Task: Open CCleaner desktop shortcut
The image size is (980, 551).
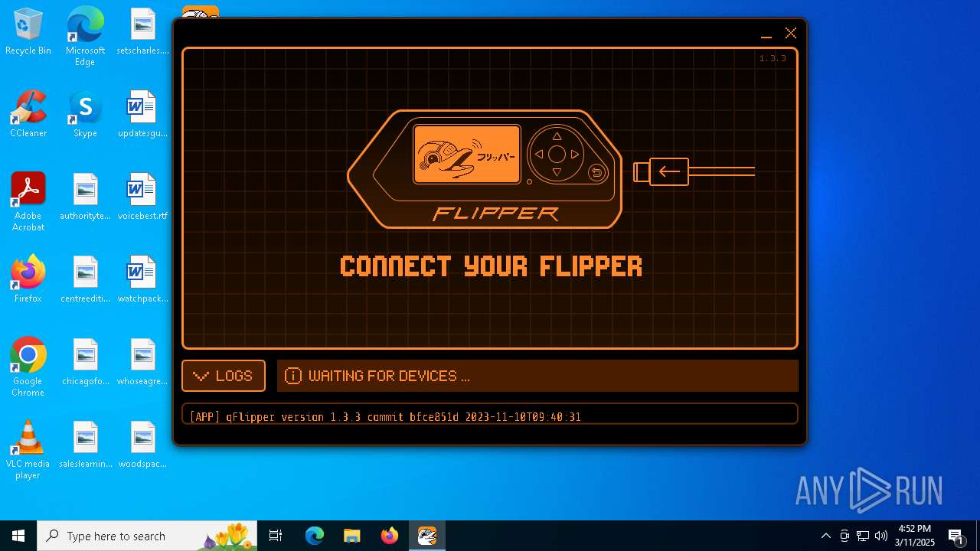Action: (x=28, y=115)
